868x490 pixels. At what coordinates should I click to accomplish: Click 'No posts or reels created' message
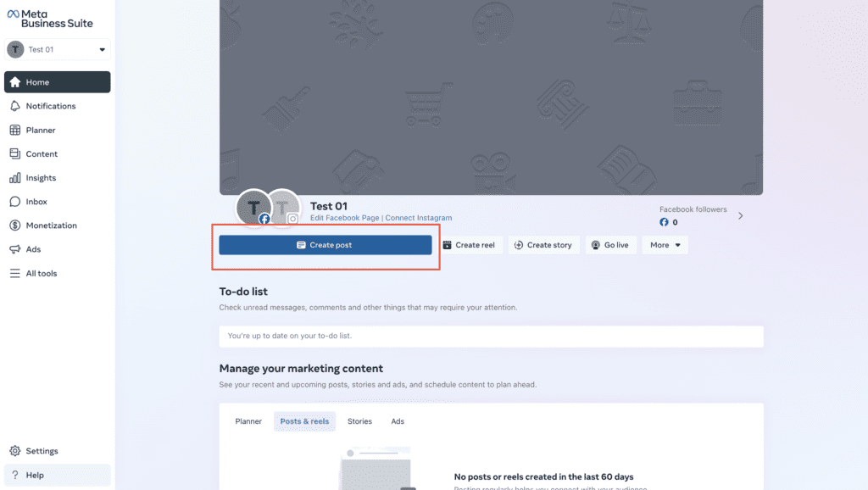click(543, 476)
